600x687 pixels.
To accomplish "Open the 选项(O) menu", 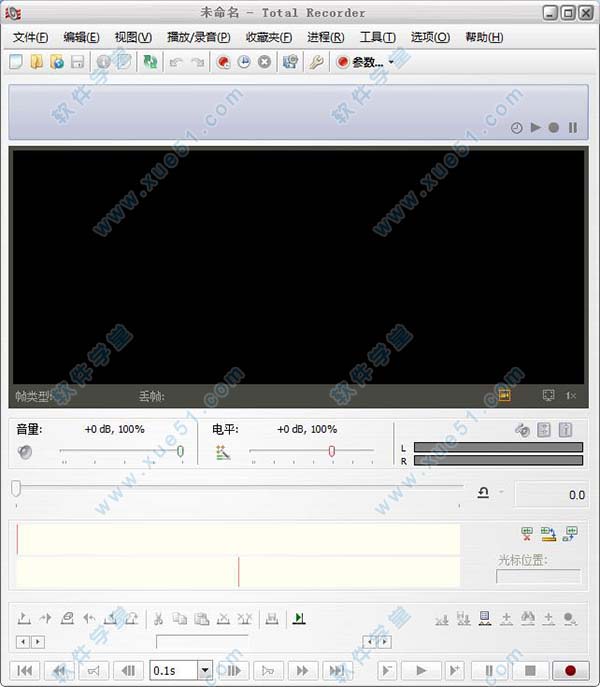I will pos(430,37).
